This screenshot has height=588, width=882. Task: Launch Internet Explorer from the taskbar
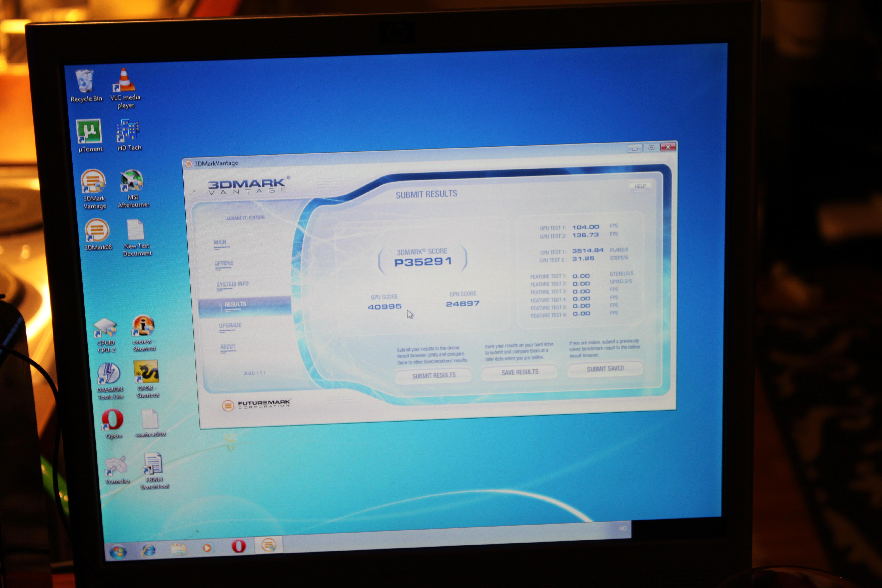[x=148, y=550]
